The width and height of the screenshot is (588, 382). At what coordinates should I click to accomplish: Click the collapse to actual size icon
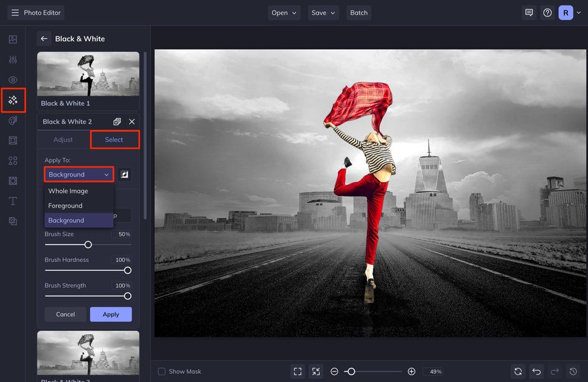pos(316,371)
